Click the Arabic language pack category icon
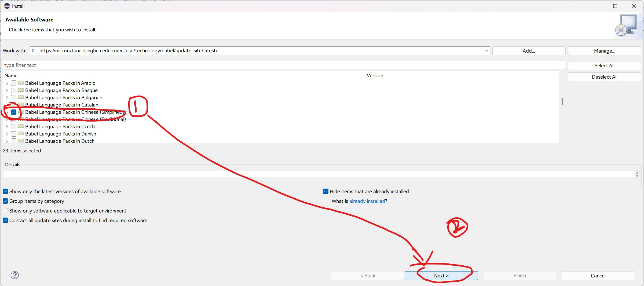 tap(21, 83)
